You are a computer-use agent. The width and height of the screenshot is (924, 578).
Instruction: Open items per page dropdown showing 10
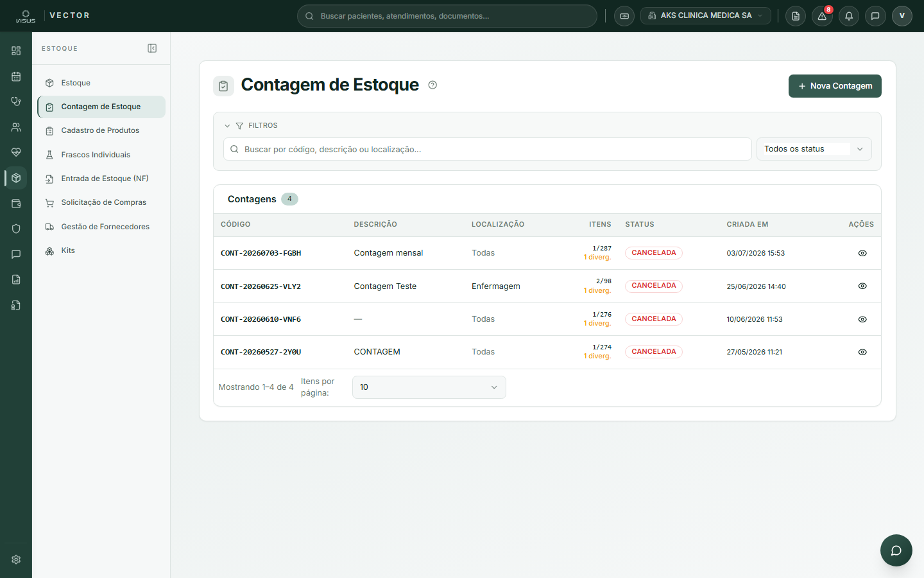coord(429,387)
